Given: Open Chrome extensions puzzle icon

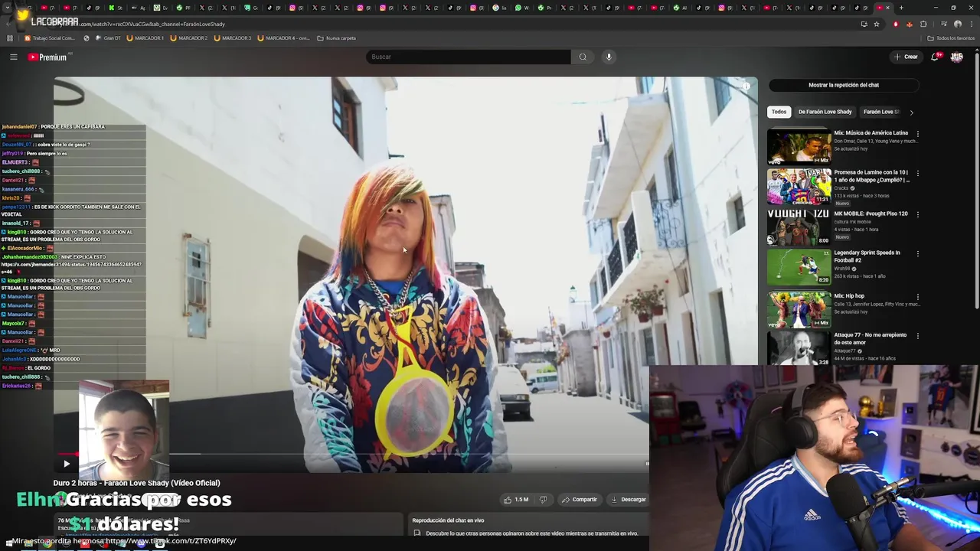Looking at the screenshot, I should [923, 24].
